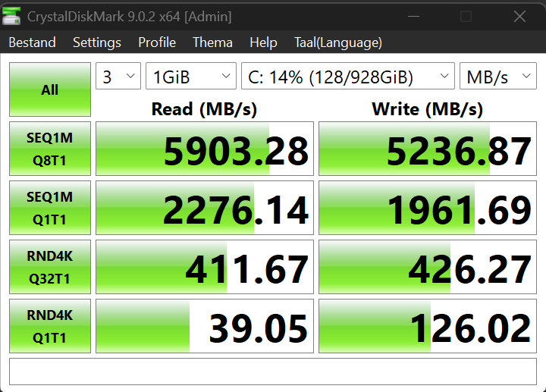Open the Profile menu
This screenshot has width=546, height=392.
point(157,42)
